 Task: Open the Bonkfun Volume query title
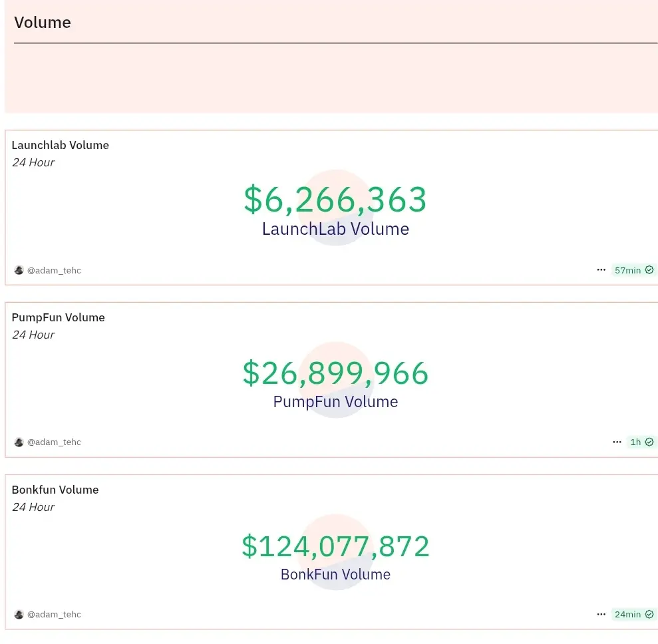coord(55,490)
